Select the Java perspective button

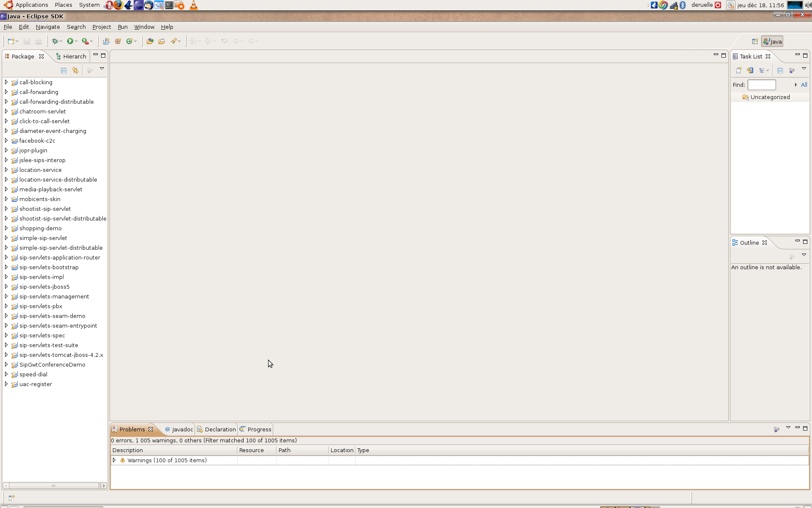tap(772, 41)
